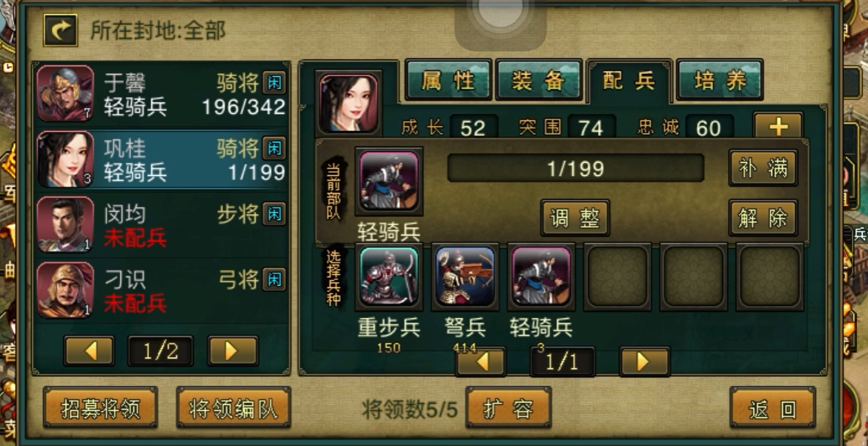868x446 pixels.
Task: Go to next generals list page
Action: [x=233, y=351]
